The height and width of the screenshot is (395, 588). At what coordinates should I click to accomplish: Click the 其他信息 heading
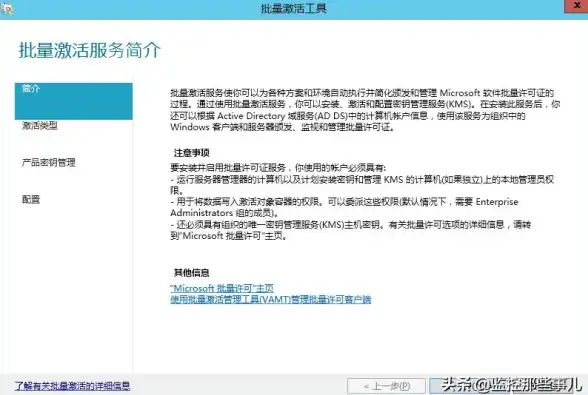[192, 273]
